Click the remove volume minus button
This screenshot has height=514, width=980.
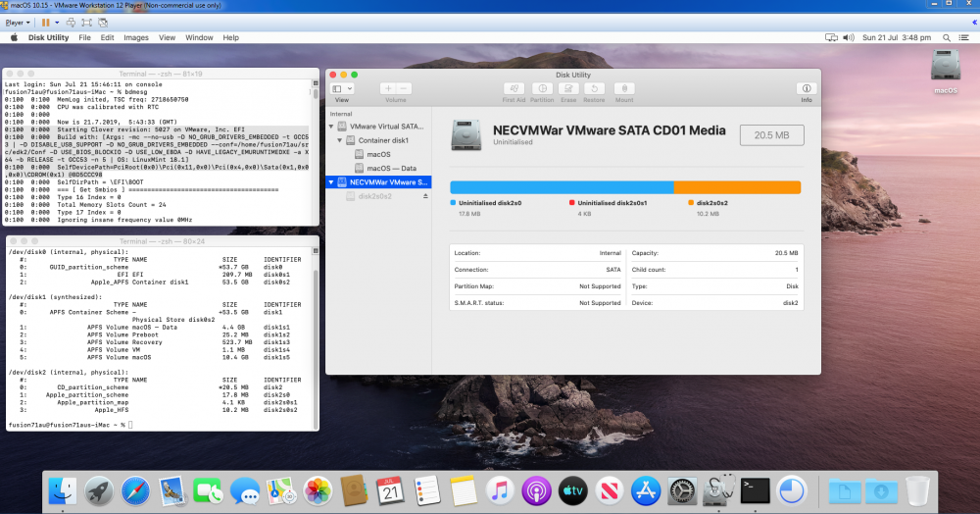404,89
